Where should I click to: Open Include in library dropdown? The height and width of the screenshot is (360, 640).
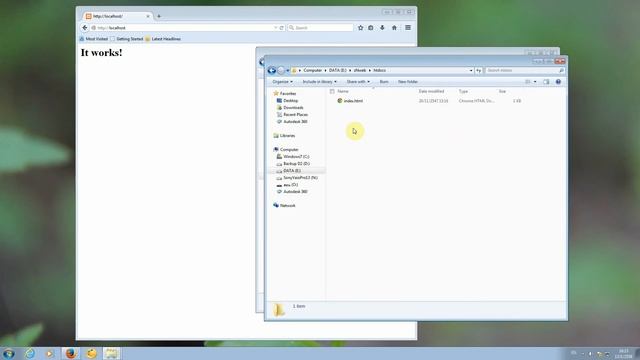(x=320, y=82)
